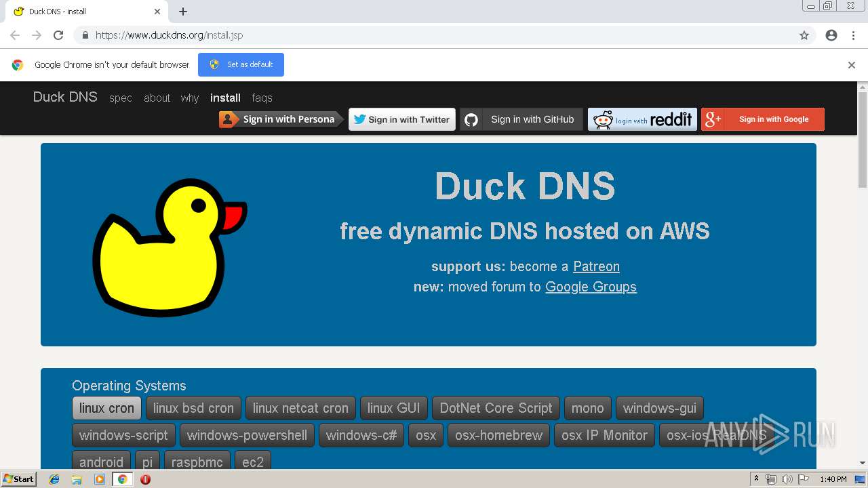Image resolution: width=868 pixels, height=488 pixels.
Task: Open the Google Groups link
Action: (x=591, y=287)
